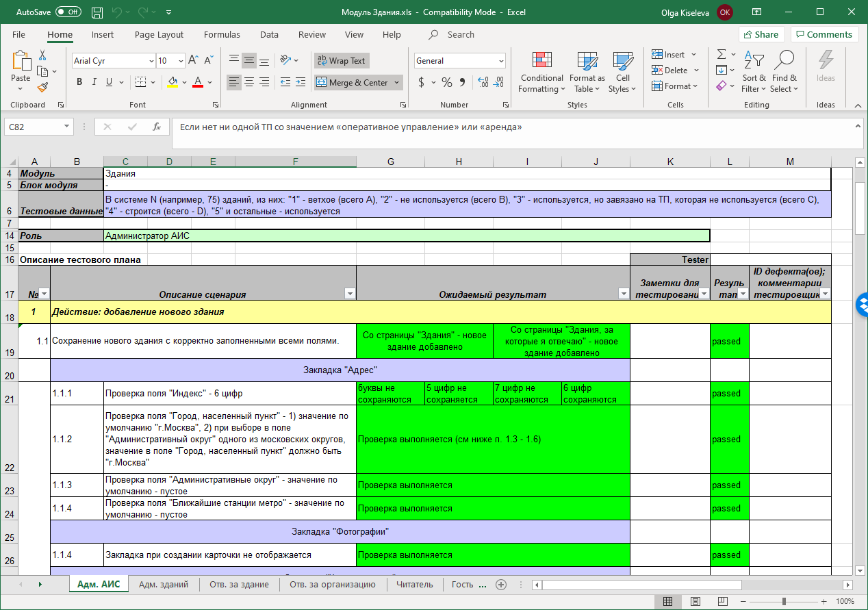Open the font name dropdown Arial Cyr
Image resolution: width=868 pixels, height=610 pixels.
(151, 61)
